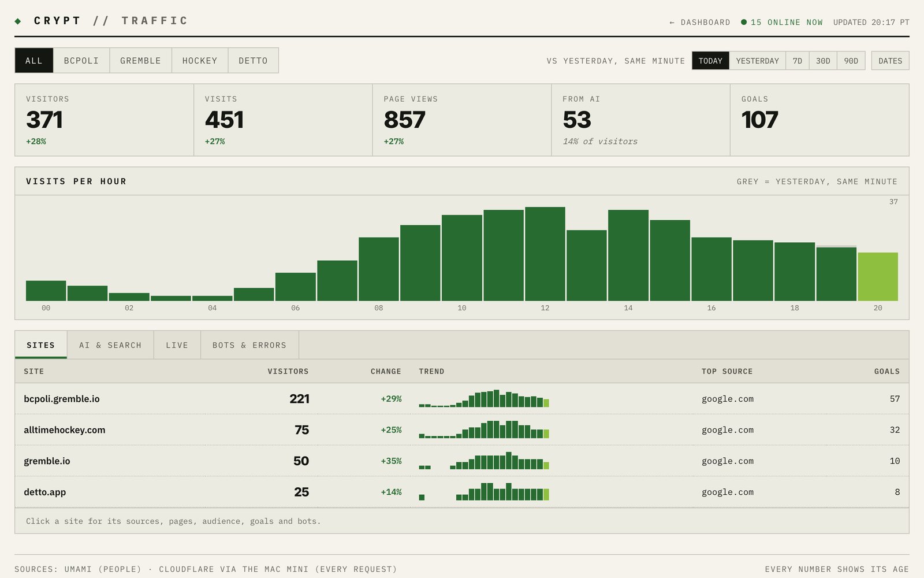
Task: Click the light green hour 20 bar
Action: [x=878, y=277]
